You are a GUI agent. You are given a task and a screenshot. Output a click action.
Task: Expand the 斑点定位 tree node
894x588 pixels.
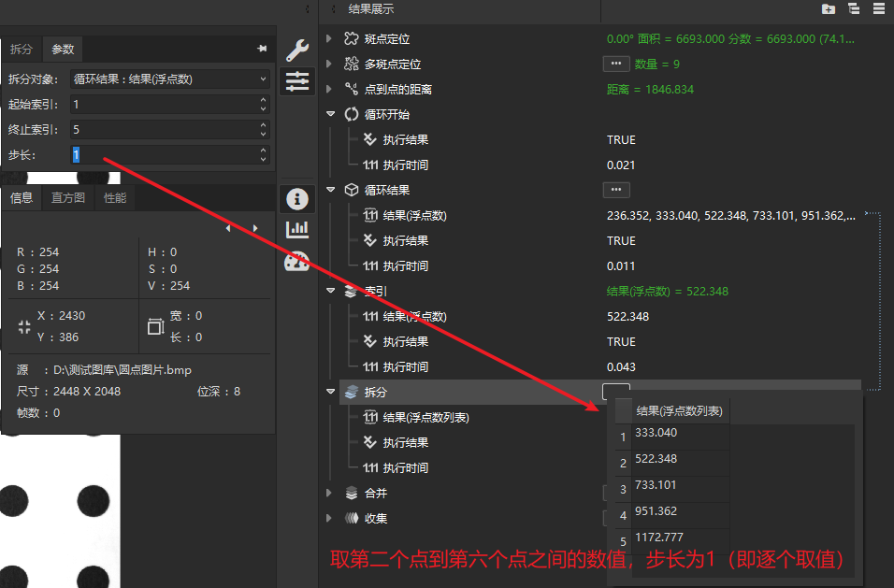[329, 38]
